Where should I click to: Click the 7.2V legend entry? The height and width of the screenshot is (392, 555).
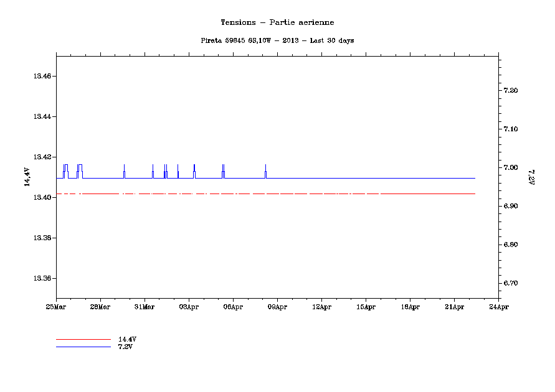click(x=125, y=347)
